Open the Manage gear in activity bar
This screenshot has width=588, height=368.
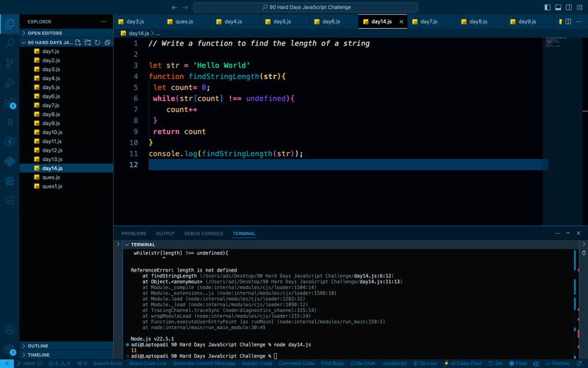point(10,349)
